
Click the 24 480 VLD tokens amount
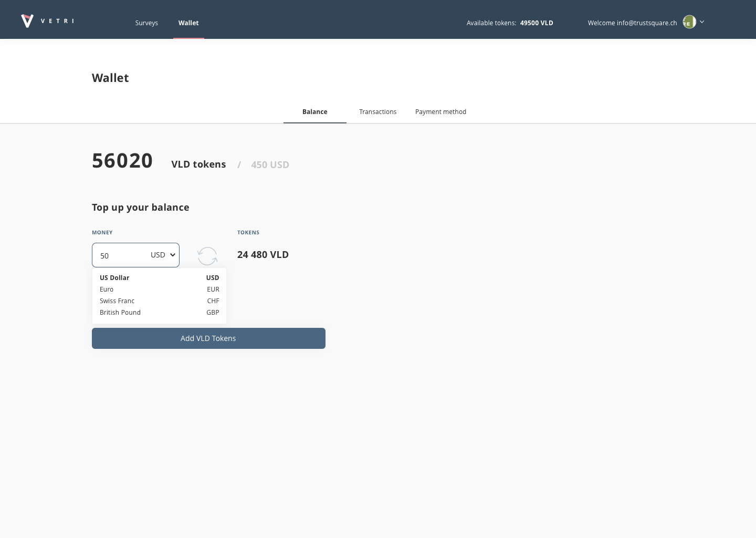click(x=263, y=254)
